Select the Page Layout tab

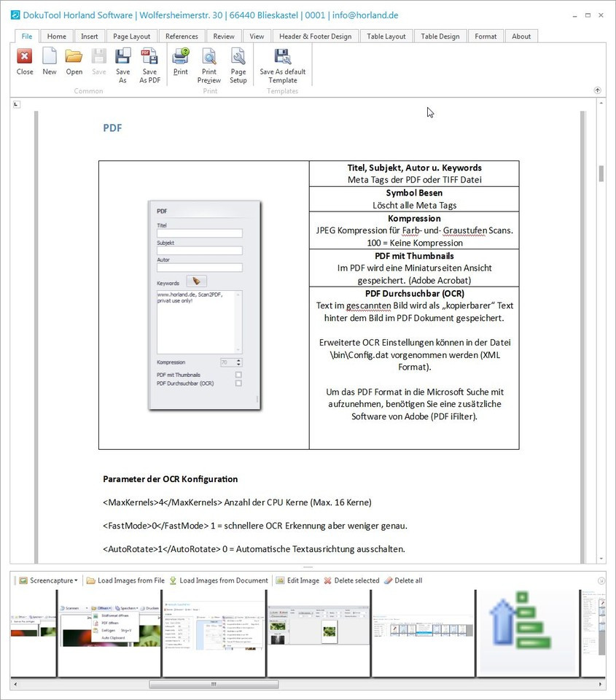coord(132,36)
